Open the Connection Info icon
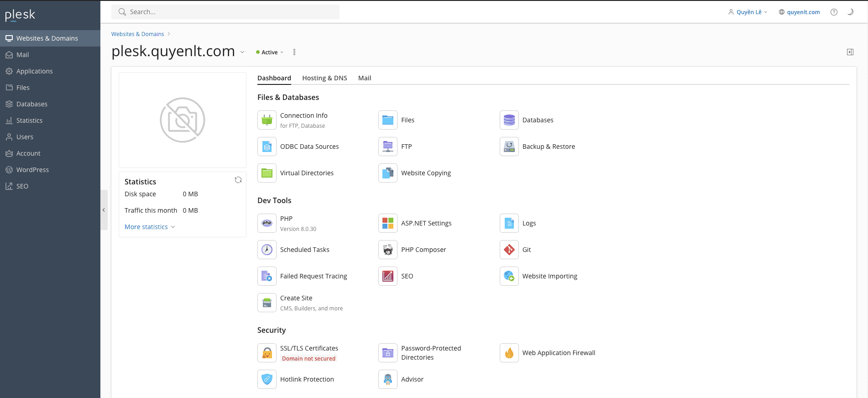 pos(267,120)
